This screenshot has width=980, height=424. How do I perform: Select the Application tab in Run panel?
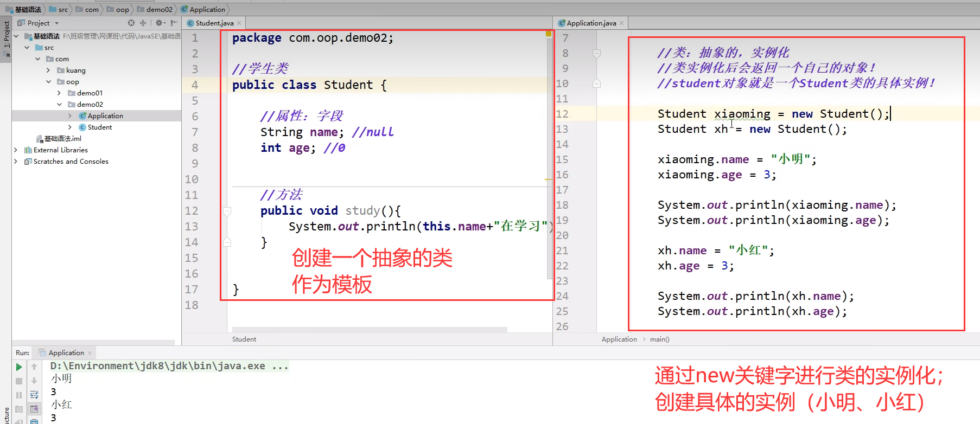pyautogui.click(x=66, y=353)
